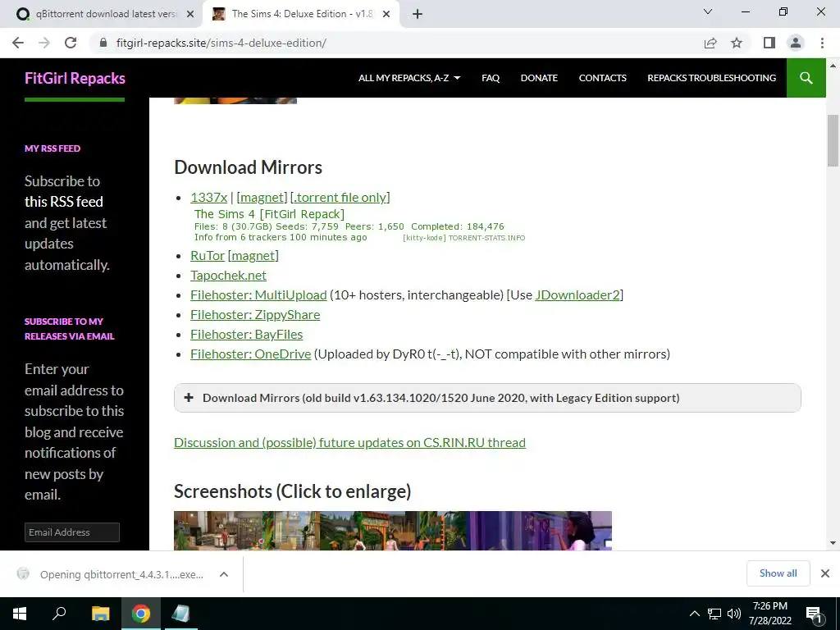Open the tab search chevron
The image size is (840, 630).
coord(708,11)
